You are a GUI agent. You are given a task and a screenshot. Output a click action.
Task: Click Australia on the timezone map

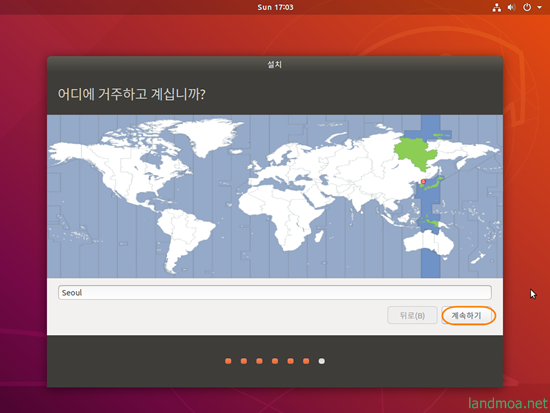click(429, 243)
